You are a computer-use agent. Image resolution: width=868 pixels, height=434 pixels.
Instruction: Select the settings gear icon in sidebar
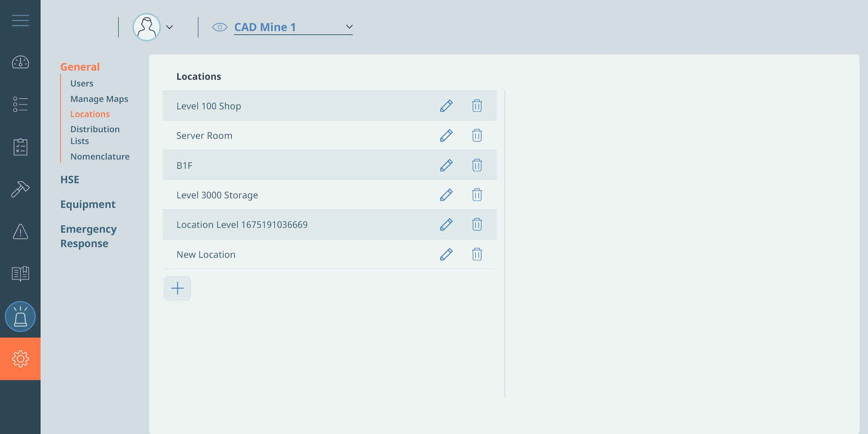click(20, 359)
